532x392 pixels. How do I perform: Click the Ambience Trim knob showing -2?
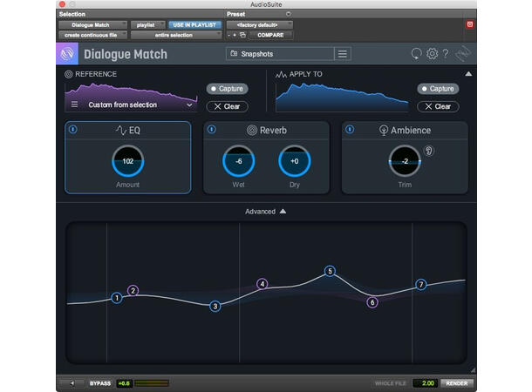point(405,161)
